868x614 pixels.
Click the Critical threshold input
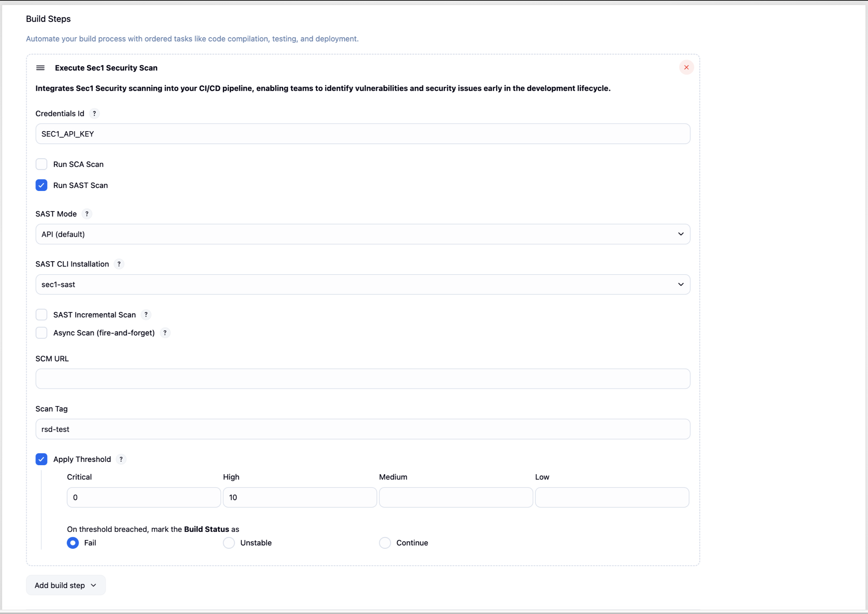(144, 498)
